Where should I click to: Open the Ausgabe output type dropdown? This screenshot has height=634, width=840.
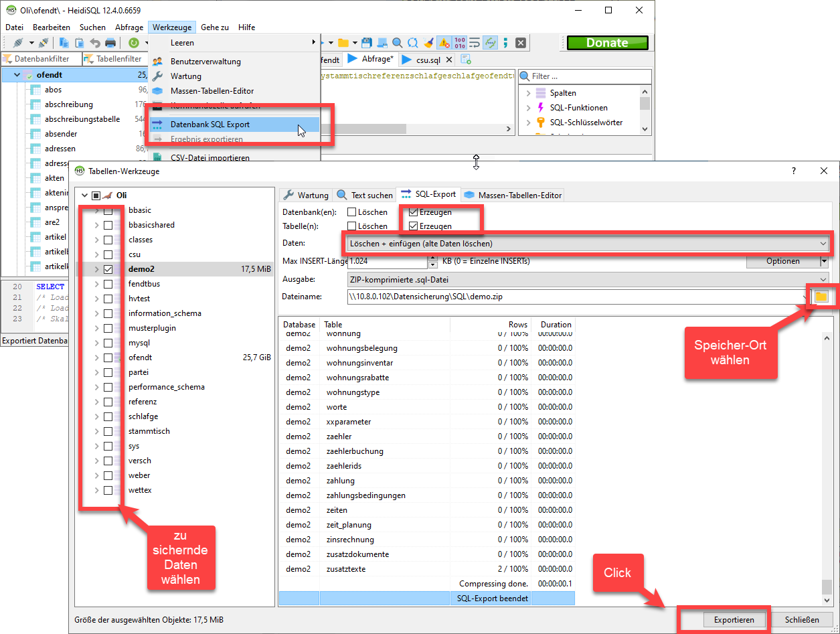(588, 279)
